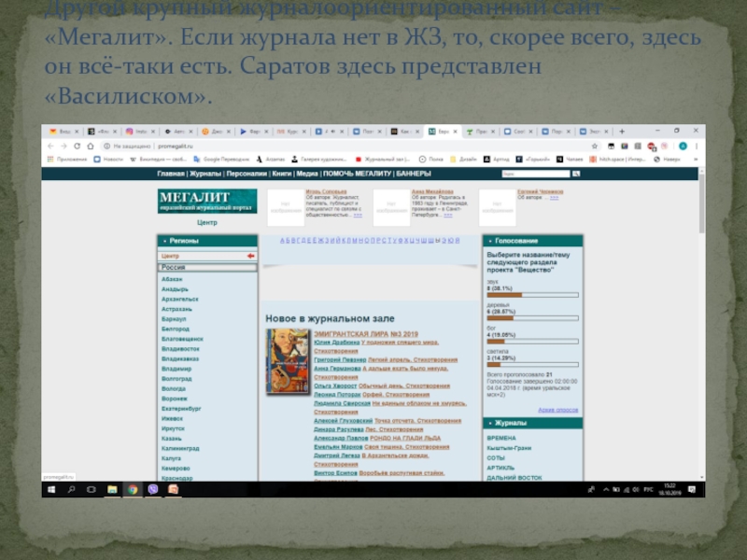Screen dimensions: 747x560
Task: Open the ВРЕМЕНА journal link
Action: click(501, 438)
